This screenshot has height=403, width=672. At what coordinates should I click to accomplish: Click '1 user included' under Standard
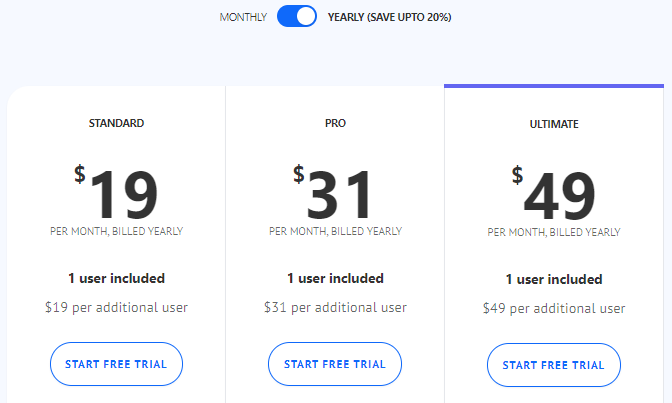coord(116,278)
